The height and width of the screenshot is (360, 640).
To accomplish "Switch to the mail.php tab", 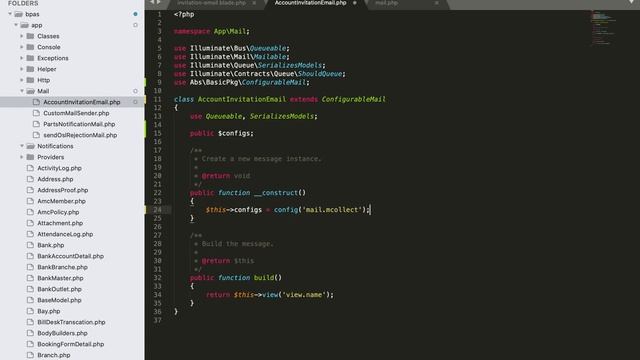I will (x=386, y=3).
